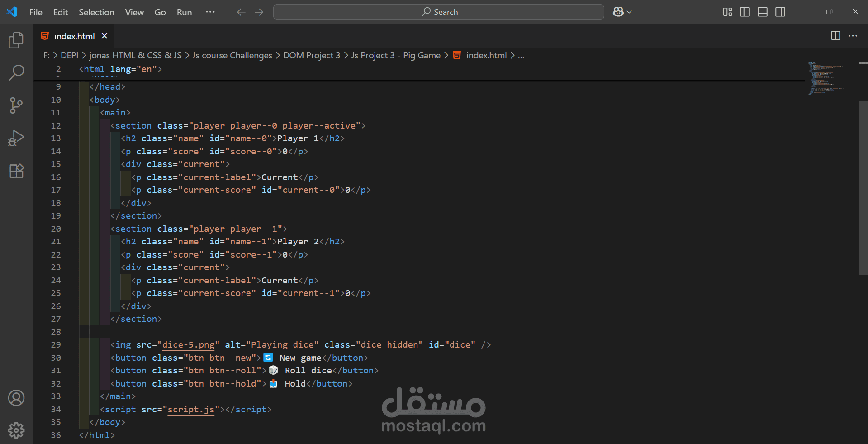
Task: Open the Extensions view
Action: pyautogui.click(x=16, y=171)
